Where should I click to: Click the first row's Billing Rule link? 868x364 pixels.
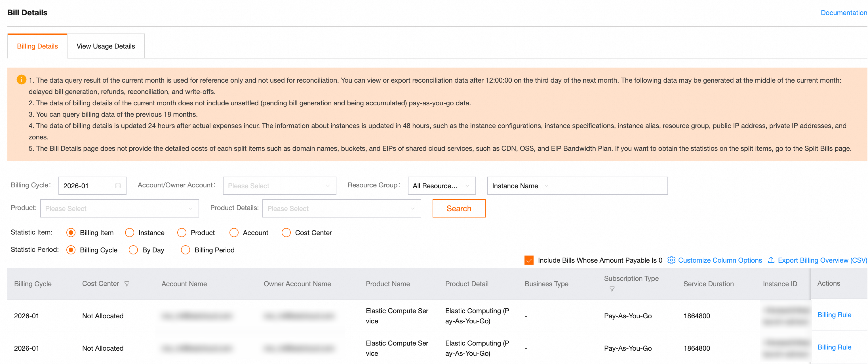[834, 315]
